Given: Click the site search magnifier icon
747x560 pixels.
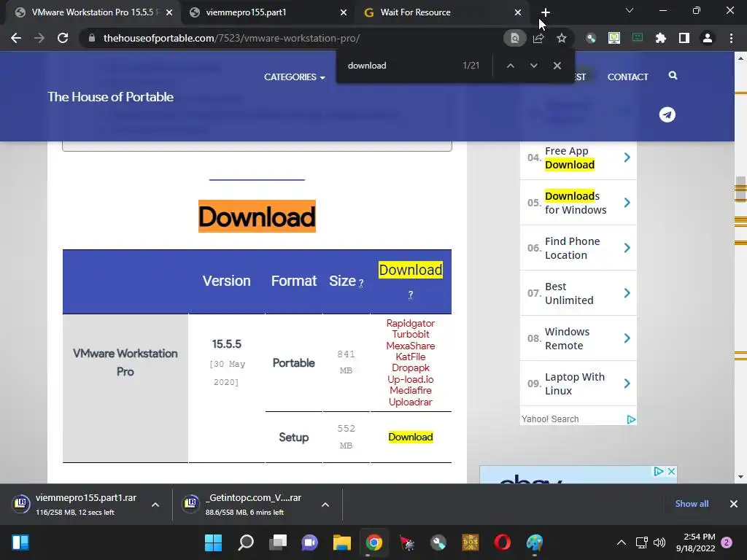Looking at the screenshot, I should (x=673, y=75).
